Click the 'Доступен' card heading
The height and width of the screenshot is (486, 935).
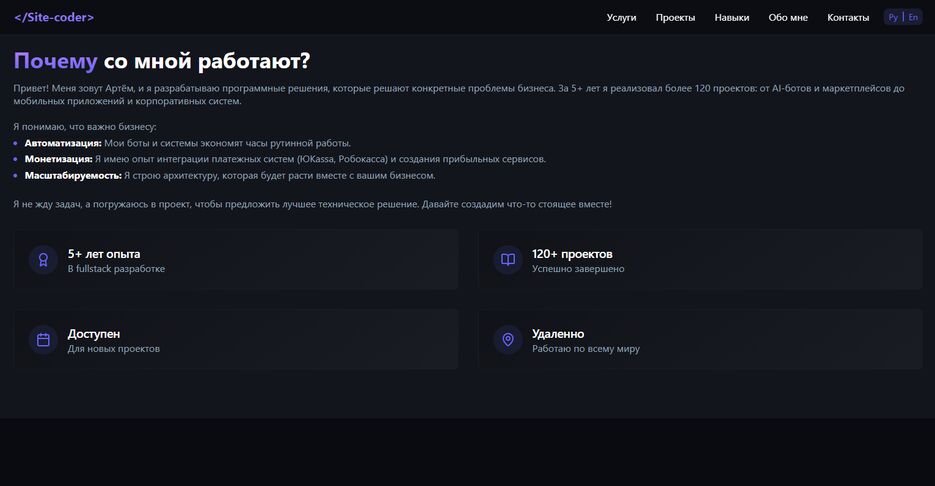point(94,334)
